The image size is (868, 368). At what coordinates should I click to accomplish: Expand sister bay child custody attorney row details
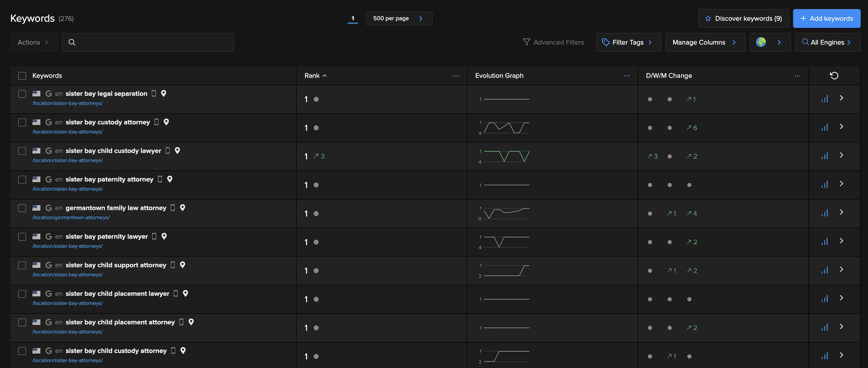pyautogui.click(x=842, y=355)
